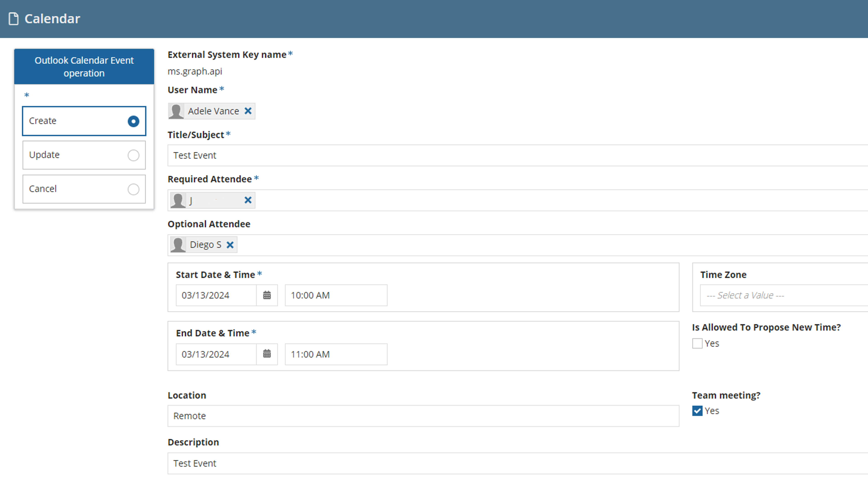Click the End Date field 03/13/2024
868x487 pixels.
click(x=216, y=354)
